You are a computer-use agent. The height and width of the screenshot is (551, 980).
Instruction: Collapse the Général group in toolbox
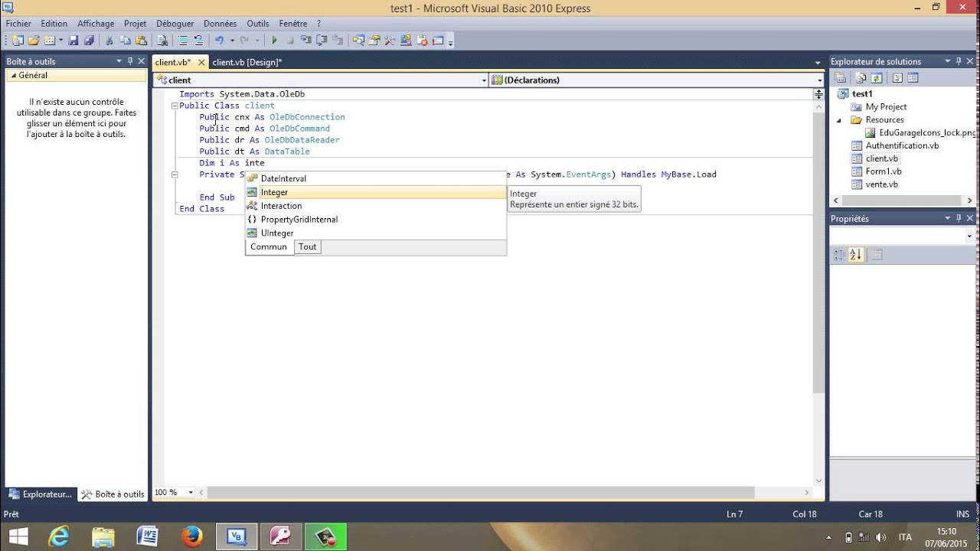tap(13, 75)
